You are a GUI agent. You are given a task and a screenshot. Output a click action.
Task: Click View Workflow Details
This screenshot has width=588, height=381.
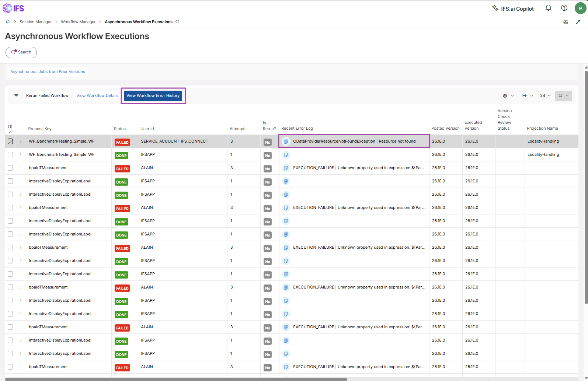[x=97, y=96]
